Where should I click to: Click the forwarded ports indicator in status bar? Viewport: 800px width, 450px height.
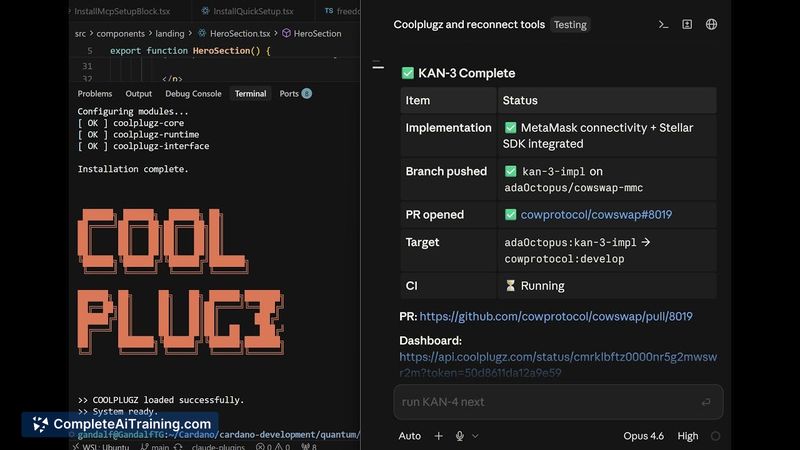coord(309,446)
